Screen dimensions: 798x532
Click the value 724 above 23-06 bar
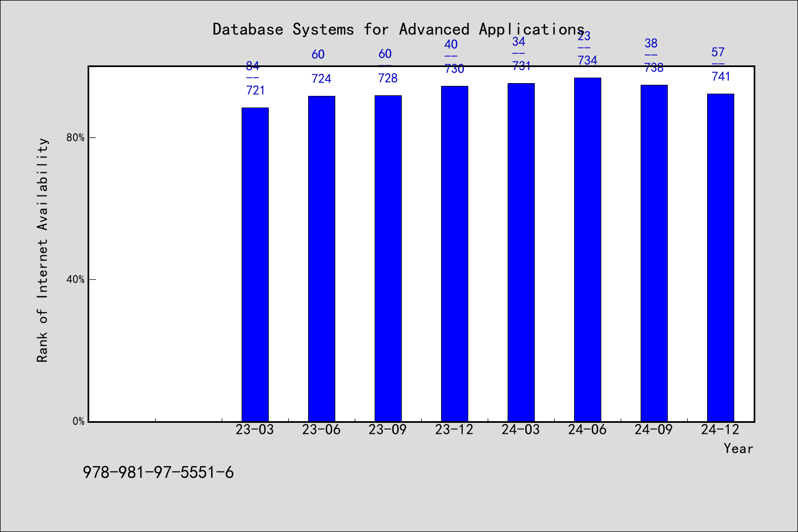[321, 79]
